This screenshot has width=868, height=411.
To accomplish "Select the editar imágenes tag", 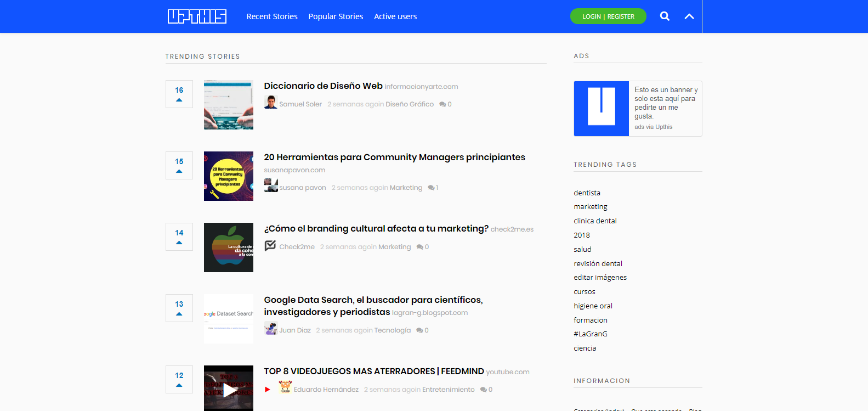I will click(x=600, y=278).
